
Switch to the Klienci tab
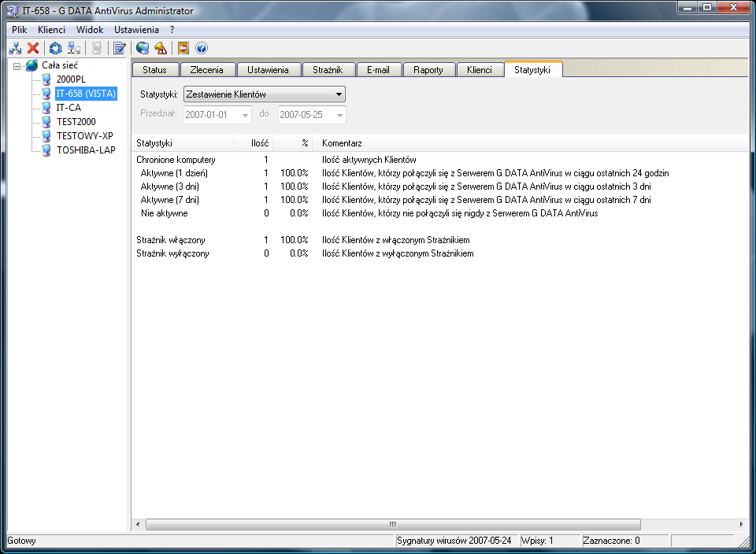pyautogui.click(x=480, y=70)
